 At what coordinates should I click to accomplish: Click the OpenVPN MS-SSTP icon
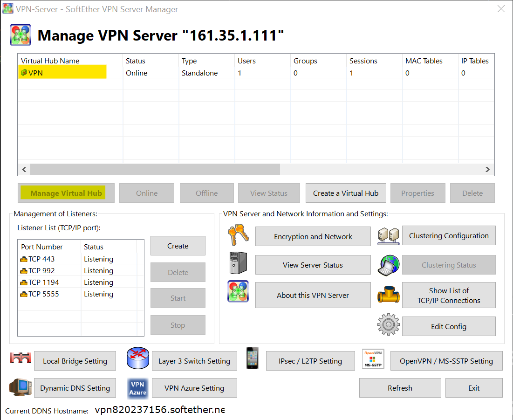point(373,359)
